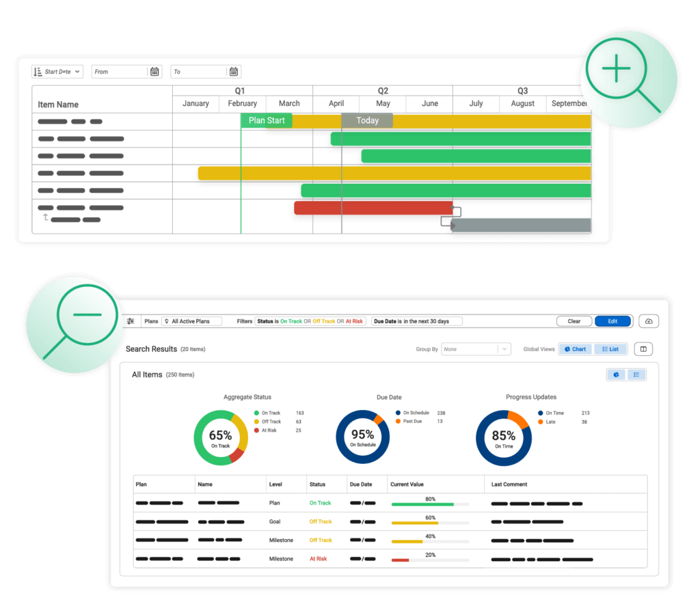Image resolution: width=700 pixels, height=600 pixels.
Task: Enable the pie chart view toggle in All Items
Action: [x=616, y=374]
